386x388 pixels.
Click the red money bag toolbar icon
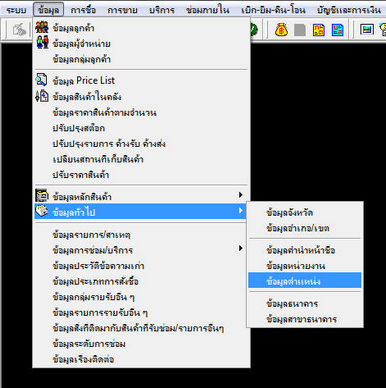pyautogui.click(x=281, y=30)
